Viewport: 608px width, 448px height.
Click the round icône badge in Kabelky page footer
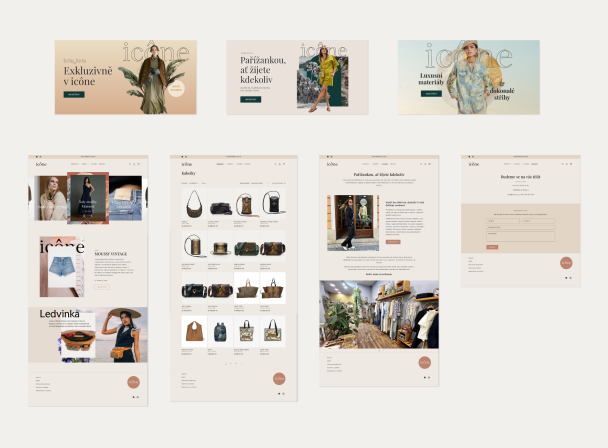[279, 379]
